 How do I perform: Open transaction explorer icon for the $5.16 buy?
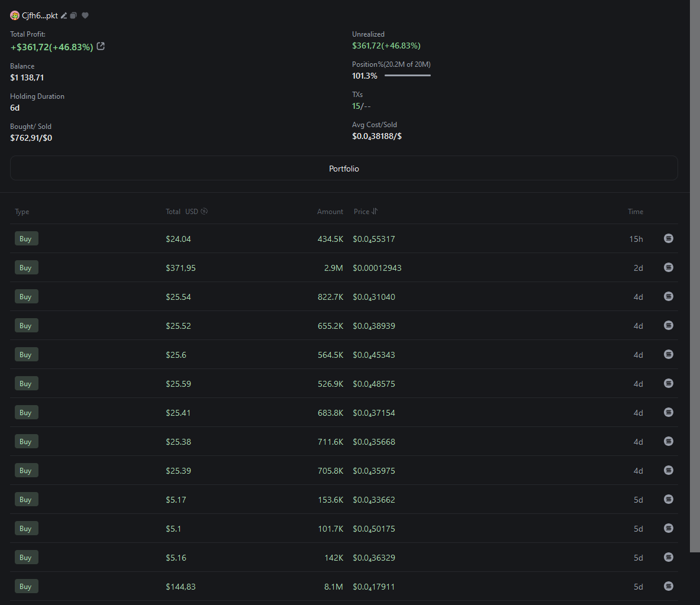(668, 557)
